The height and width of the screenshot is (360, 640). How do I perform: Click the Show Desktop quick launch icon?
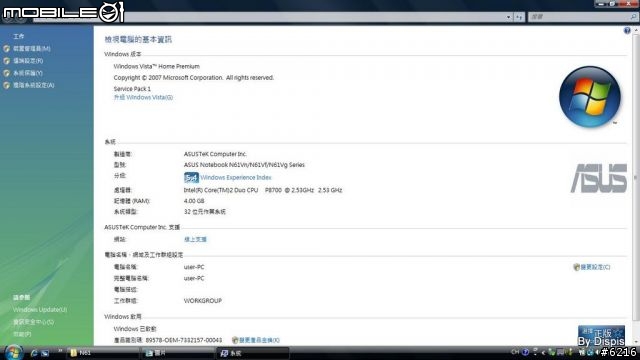pyautogui.click(x=45, y=353)
